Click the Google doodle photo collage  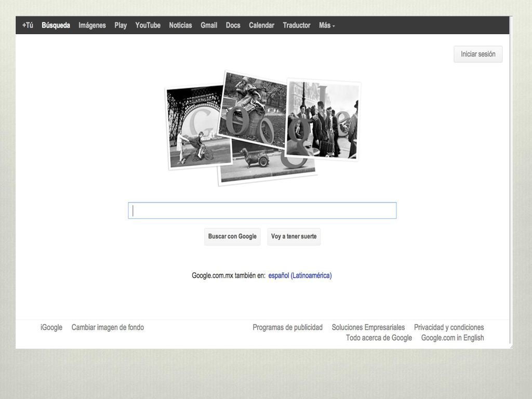pos(262,128)
